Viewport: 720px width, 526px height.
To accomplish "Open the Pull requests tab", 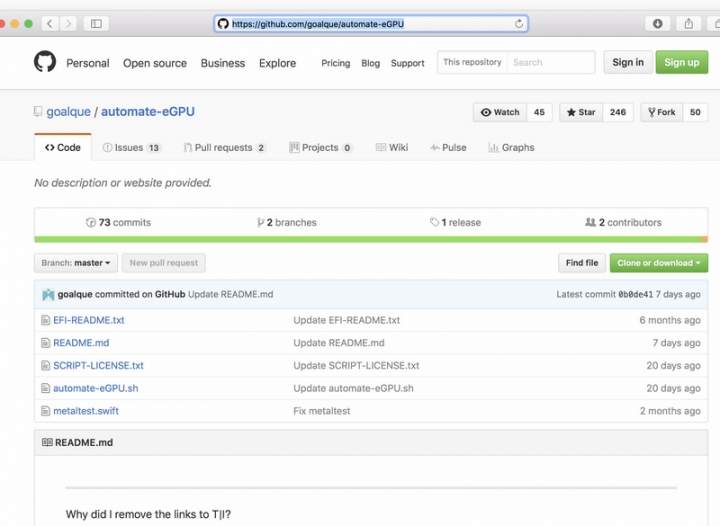I will 225,147.
